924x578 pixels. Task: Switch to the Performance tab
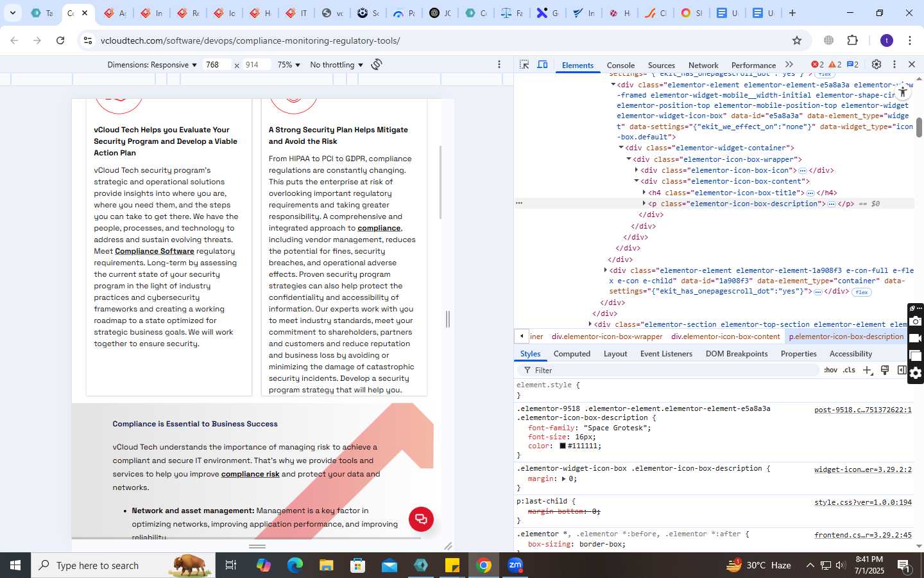coord(753,65)
